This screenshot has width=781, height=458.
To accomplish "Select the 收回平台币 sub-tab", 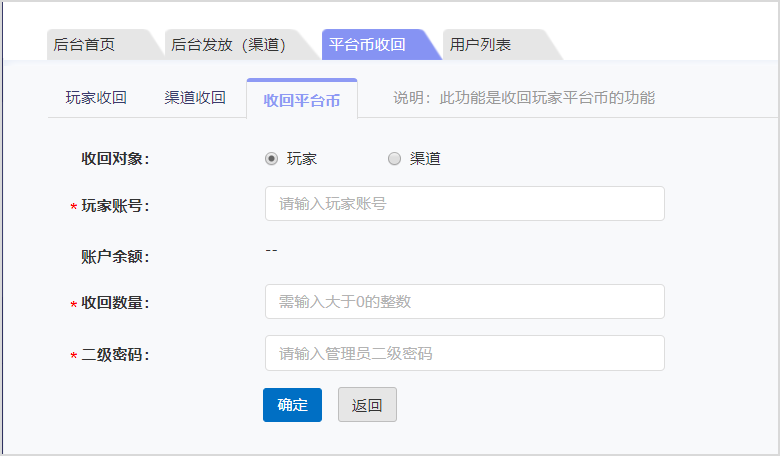I will pos(302,99).
